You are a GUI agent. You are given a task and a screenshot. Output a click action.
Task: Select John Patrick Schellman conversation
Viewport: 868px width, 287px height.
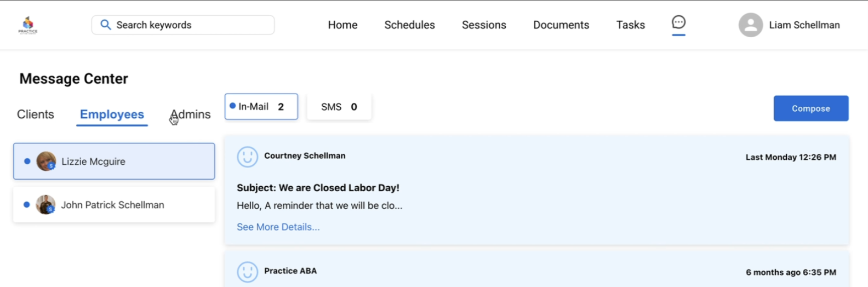click(x=114, y=205)
